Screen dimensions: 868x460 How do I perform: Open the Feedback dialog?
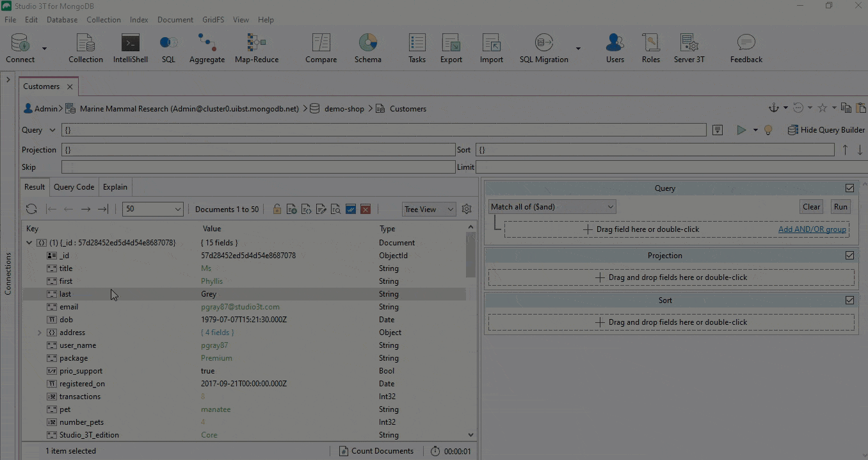746,49
